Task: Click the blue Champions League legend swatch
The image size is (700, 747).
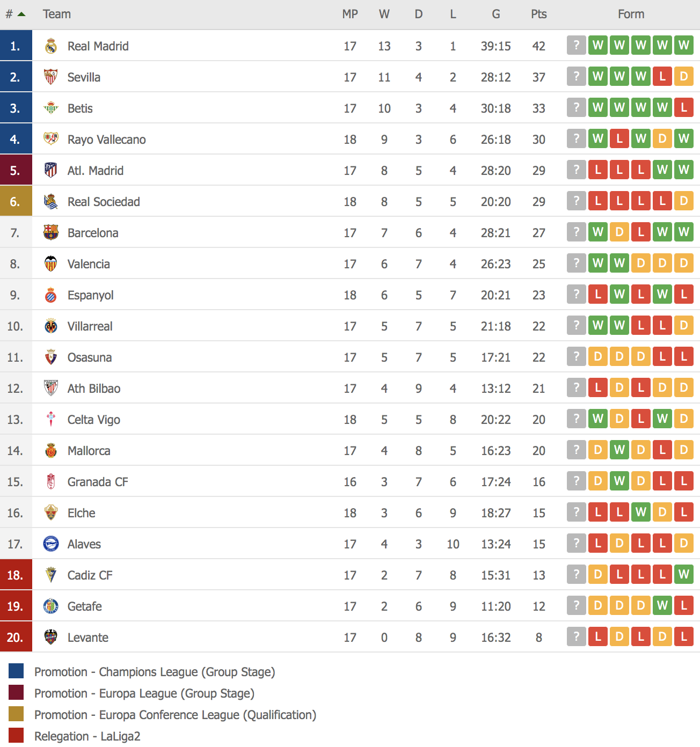Action: pyautogui.click(x=16, y=671)
